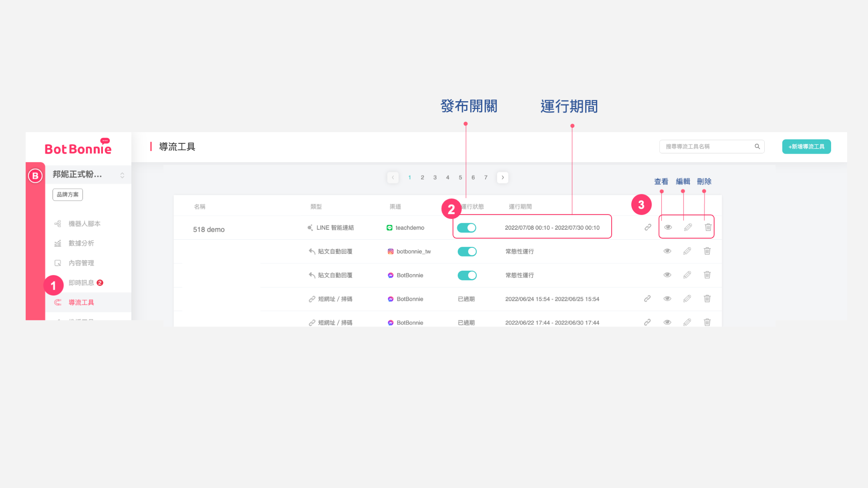Click the search magnifier icon
Viewport: 868px width, 488px height.
pos(757,147)
